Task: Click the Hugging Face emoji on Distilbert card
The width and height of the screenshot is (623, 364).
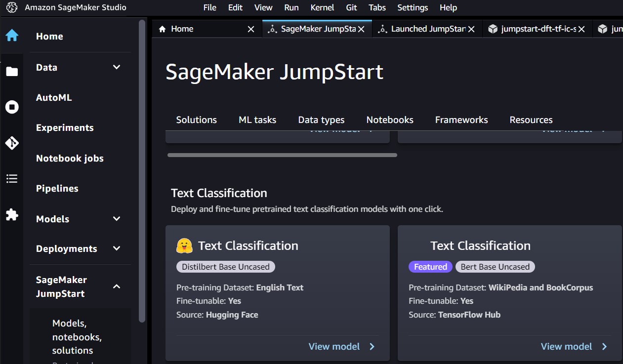Action: 184,245
